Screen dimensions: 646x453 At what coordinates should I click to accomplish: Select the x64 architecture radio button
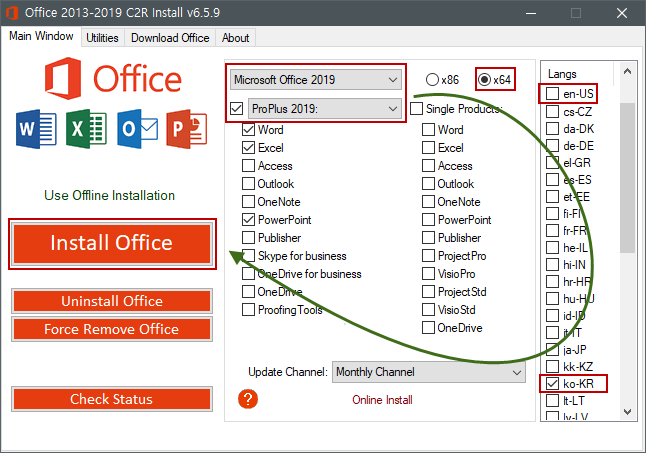[x=495, y=79]
